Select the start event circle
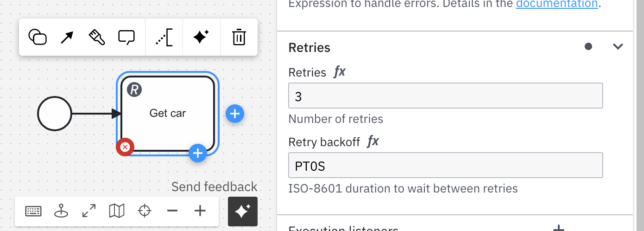 click(x=55, y=114)
